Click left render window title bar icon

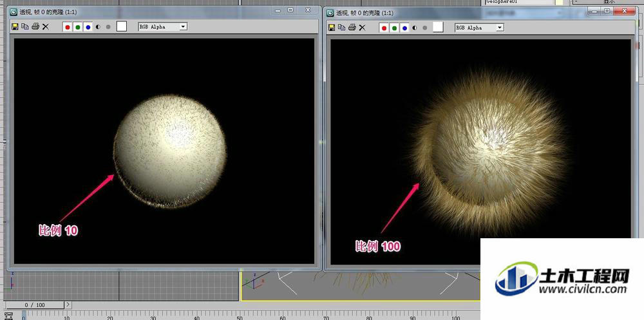click(14, 12)
